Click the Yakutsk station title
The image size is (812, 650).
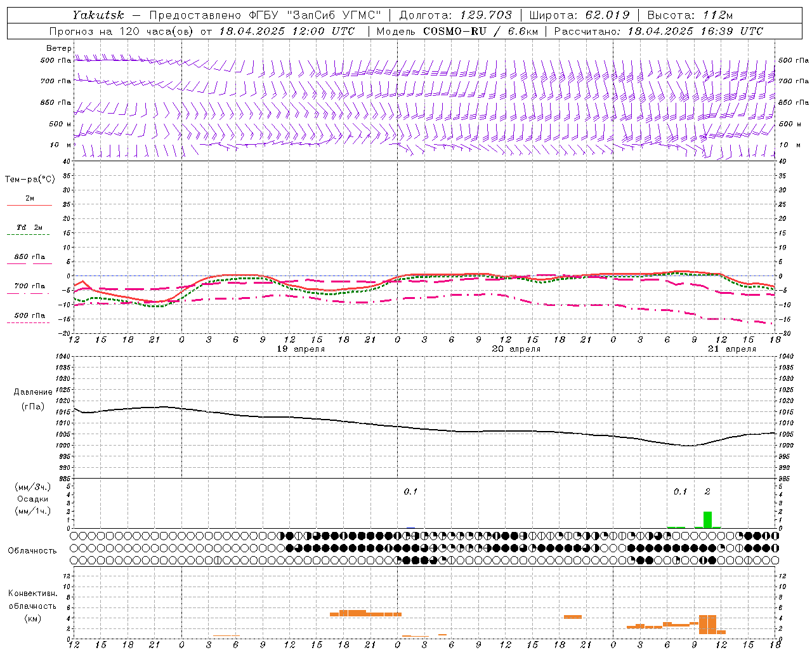(x=98, y=15)
